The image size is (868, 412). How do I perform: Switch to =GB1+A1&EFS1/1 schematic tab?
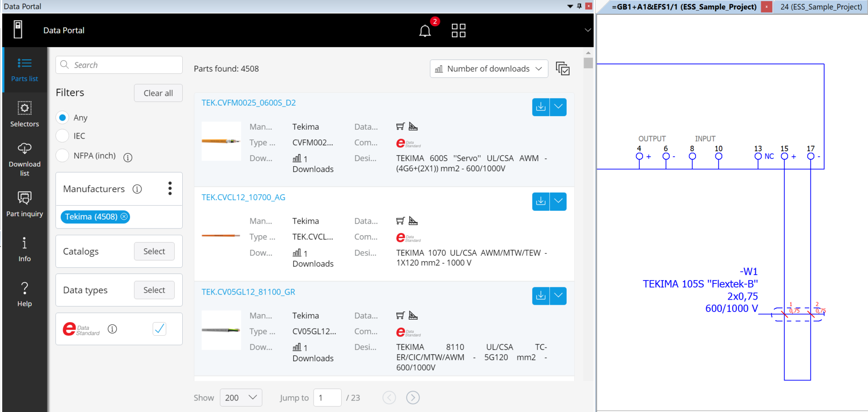pos(684,7)
